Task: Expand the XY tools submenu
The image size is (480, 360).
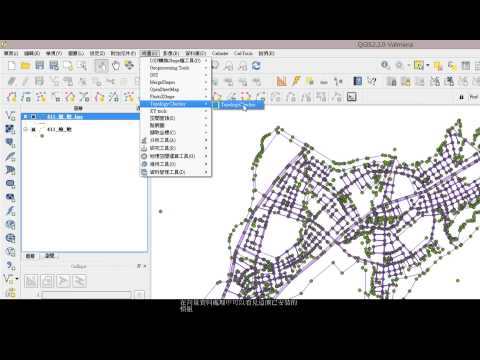Action: coord(175,111)
